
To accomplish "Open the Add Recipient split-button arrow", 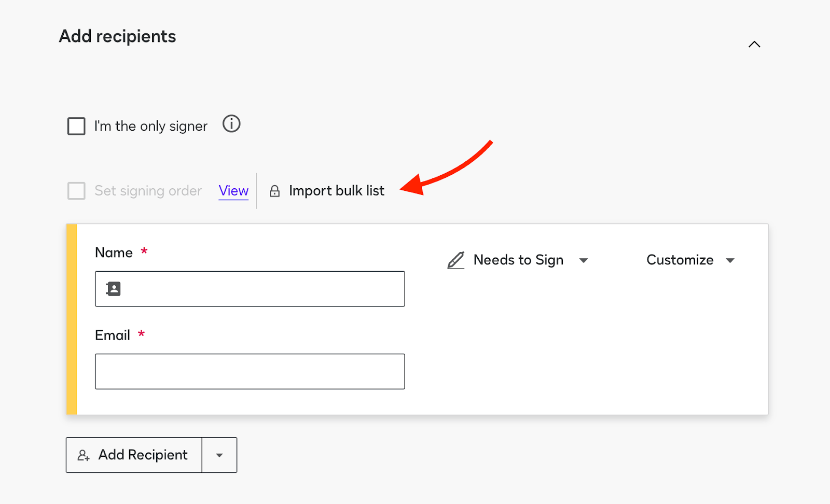I will point(219,455).
